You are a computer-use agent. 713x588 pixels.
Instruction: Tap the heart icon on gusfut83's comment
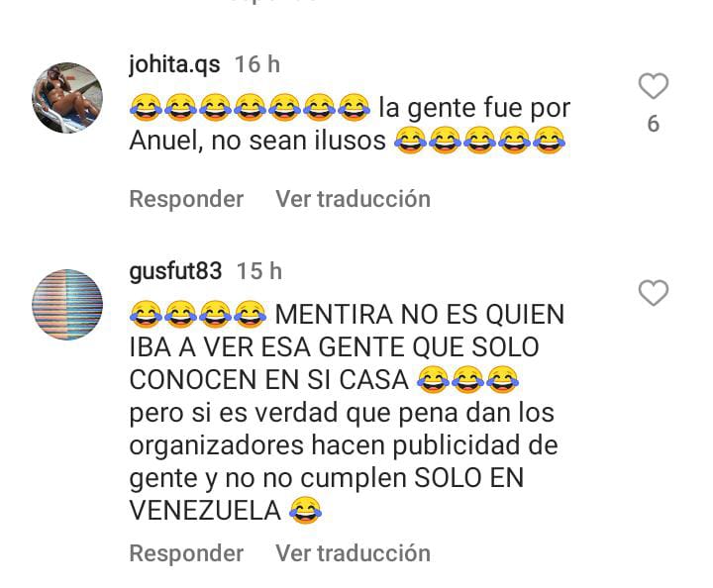[x=654, y=293]
